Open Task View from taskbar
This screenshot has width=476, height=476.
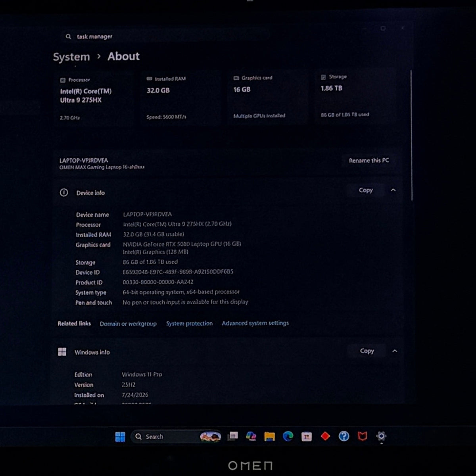(x=232, y=436)
